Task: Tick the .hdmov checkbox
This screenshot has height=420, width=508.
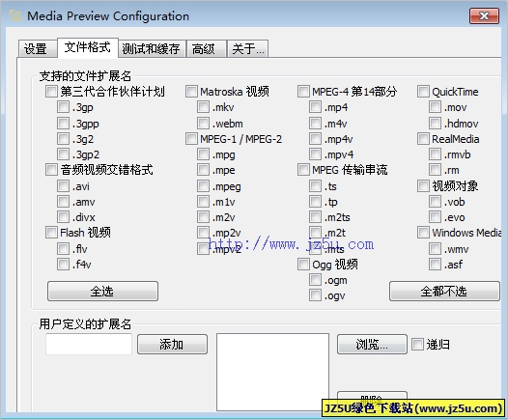Action: (436, 123)
